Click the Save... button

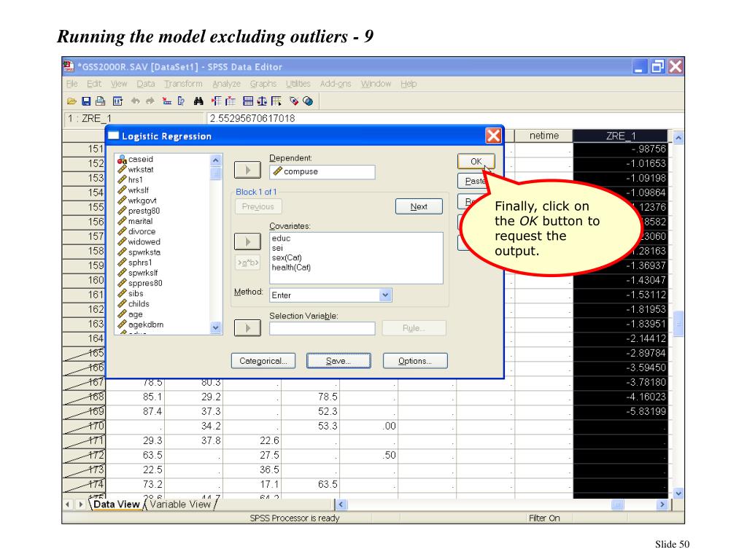[338, 361]
